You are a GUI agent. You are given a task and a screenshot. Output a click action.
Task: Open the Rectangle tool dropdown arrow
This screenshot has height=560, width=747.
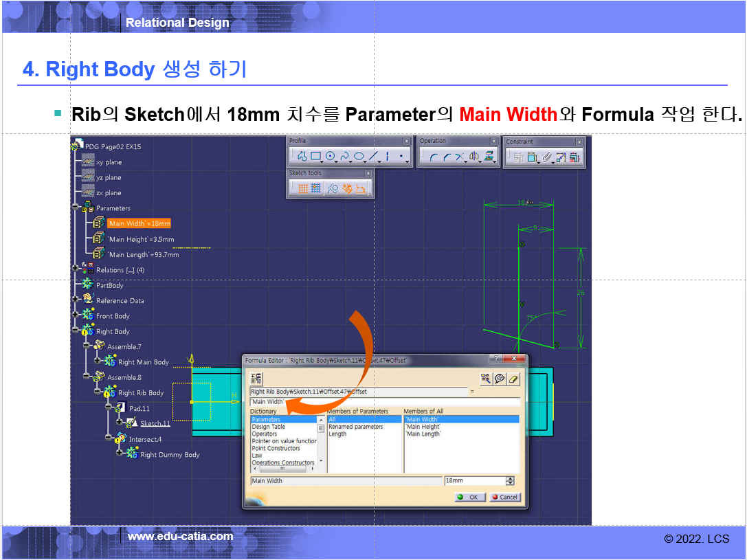pos(322,162)
